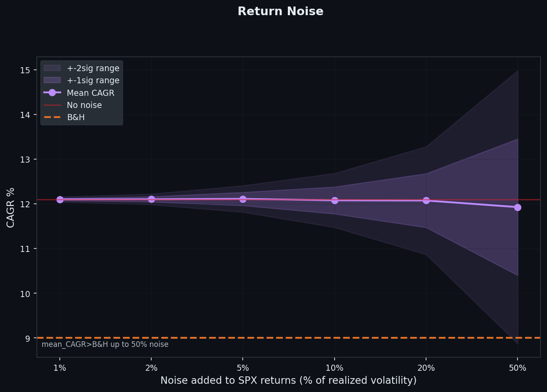
Task: Click the "B&H" text in the legend
Action: pyautogui.click(x=76, y=117)
